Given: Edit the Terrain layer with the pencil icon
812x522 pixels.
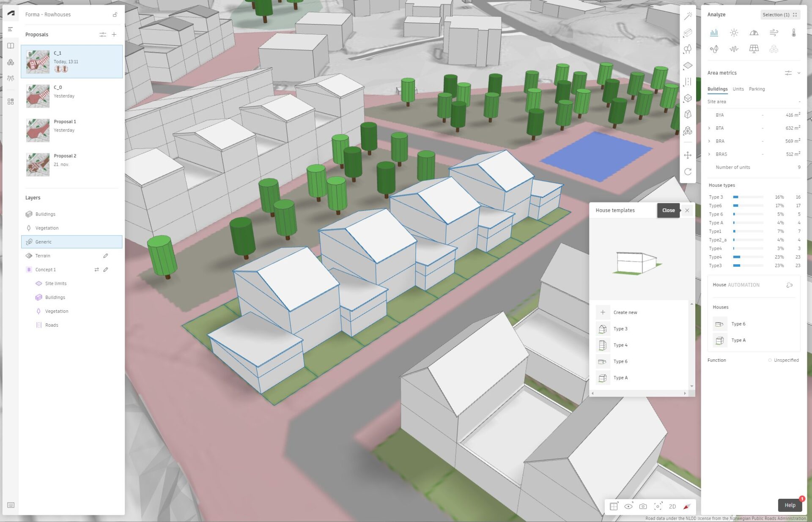Looking at the screenshot, I should 106,256.
